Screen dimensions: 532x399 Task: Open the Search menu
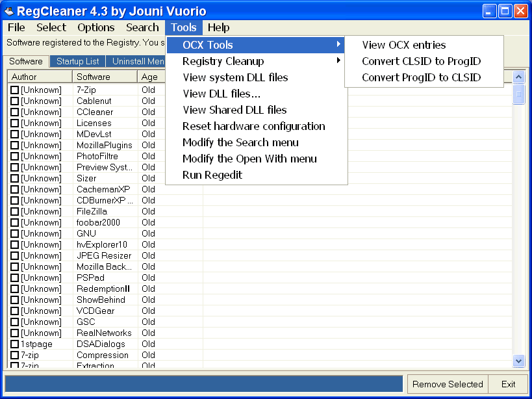(x=142, y=27)
